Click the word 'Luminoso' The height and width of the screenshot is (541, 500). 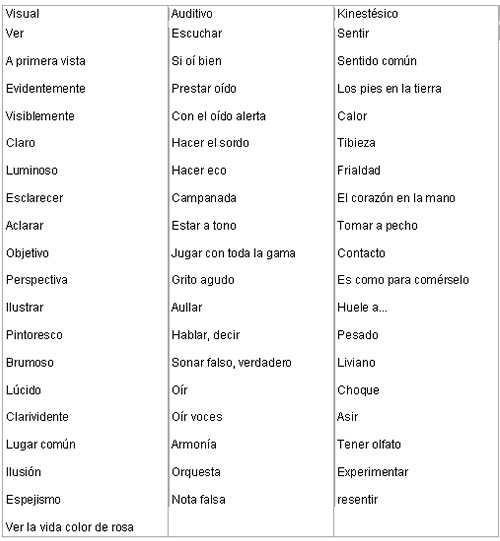(32, 170)
